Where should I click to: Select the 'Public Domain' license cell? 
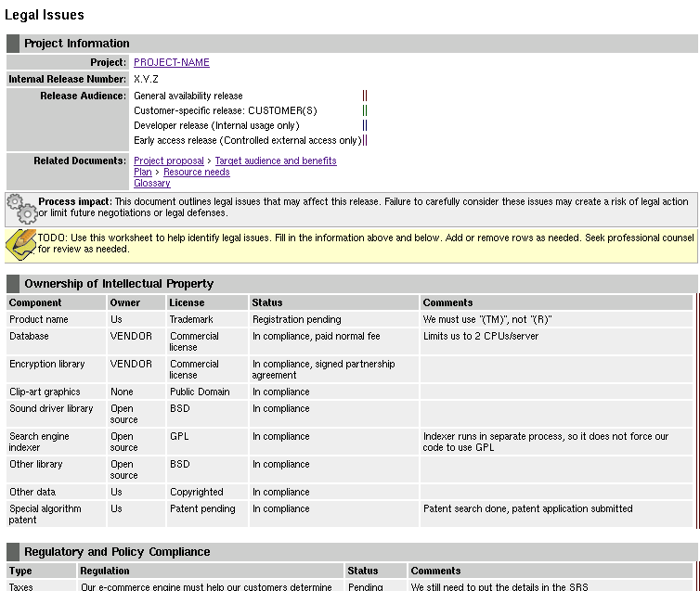point(207,392)
